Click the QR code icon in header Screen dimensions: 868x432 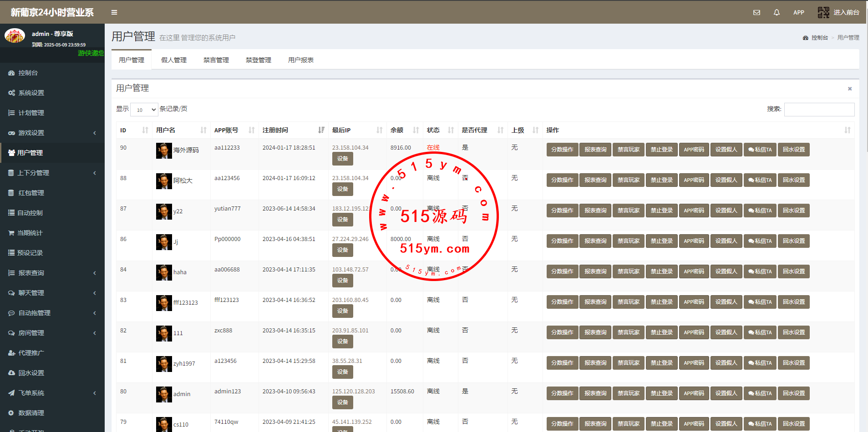823,12
